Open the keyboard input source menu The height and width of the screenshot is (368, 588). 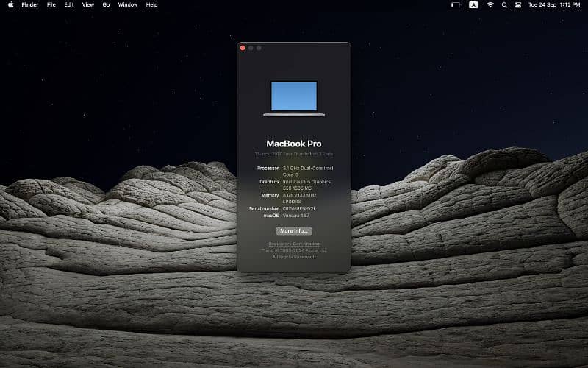(473, 4)
